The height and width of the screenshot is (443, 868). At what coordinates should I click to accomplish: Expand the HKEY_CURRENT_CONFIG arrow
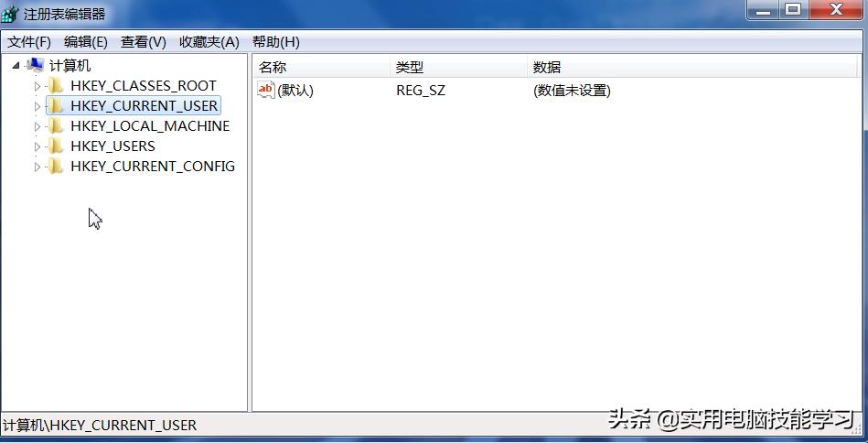38,167
